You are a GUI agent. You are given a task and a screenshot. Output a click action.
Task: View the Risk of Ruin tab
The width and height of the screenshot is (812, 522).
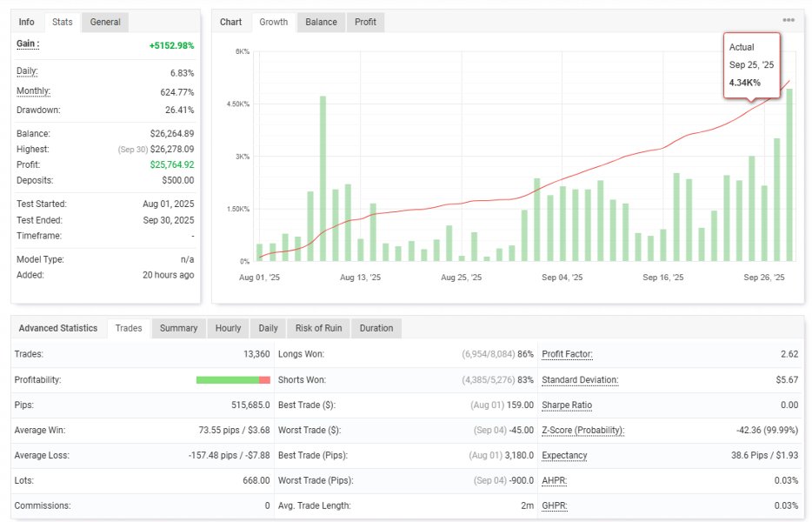318,328
